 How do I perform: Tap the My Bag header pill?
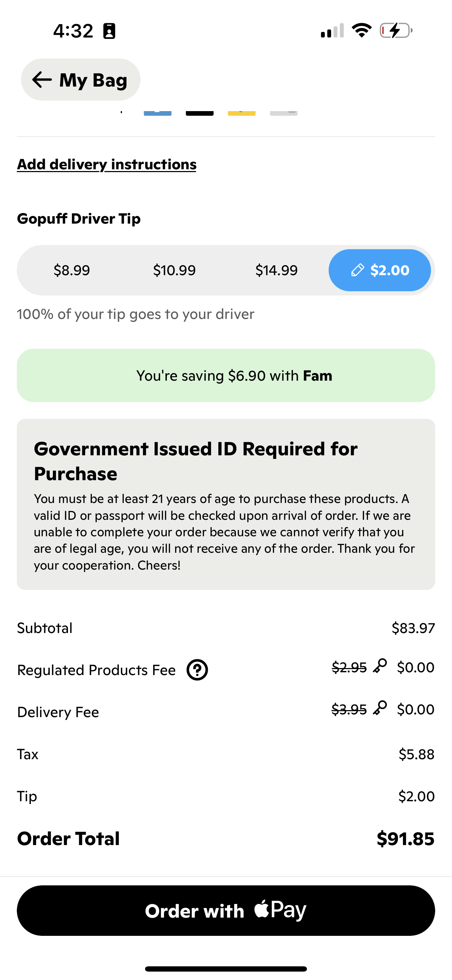coord(81,80)
